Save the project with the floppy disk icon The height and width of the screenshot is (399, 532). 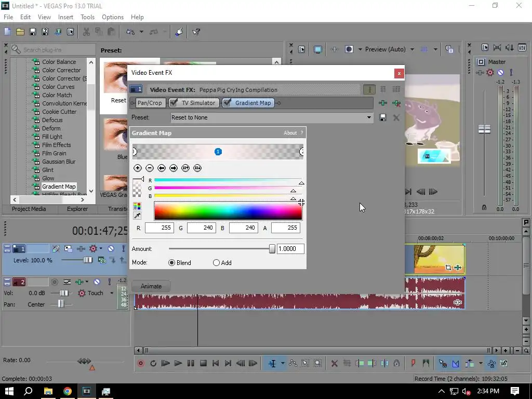tap(33, 32)
